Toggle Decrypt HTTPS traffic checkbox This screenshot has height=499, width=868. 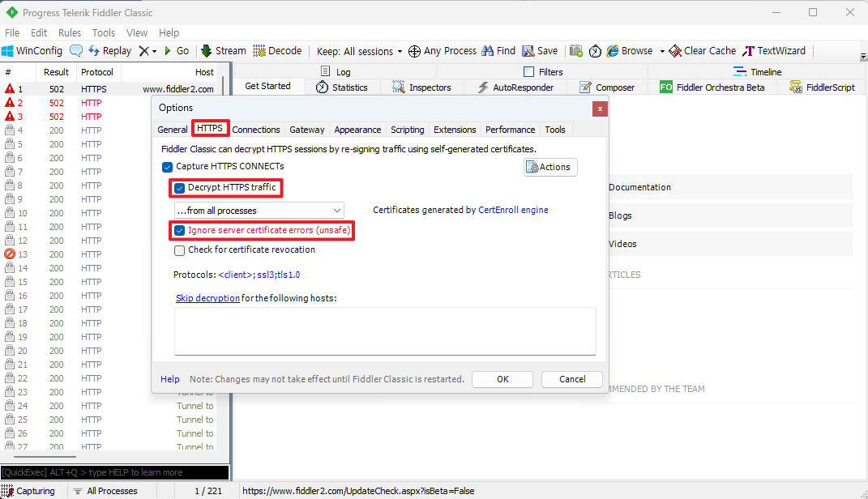(179, 188)
